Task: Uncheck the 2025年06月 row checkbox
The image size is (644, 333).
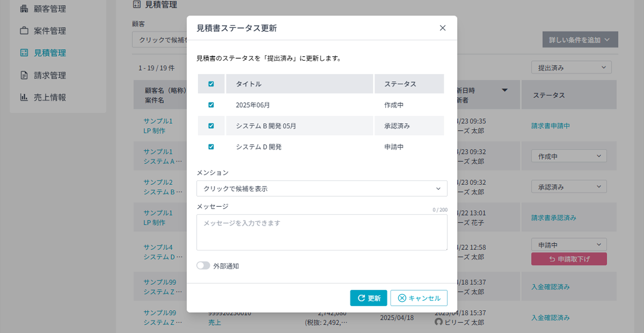Action: [x=211, y=105]
